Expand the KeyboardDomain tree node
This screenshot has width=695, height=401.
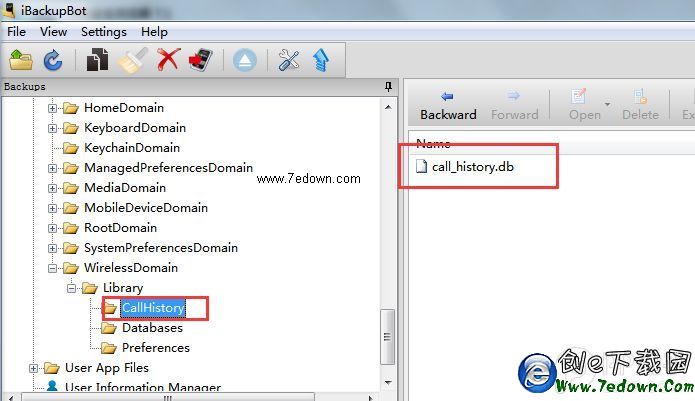[52, 128]
